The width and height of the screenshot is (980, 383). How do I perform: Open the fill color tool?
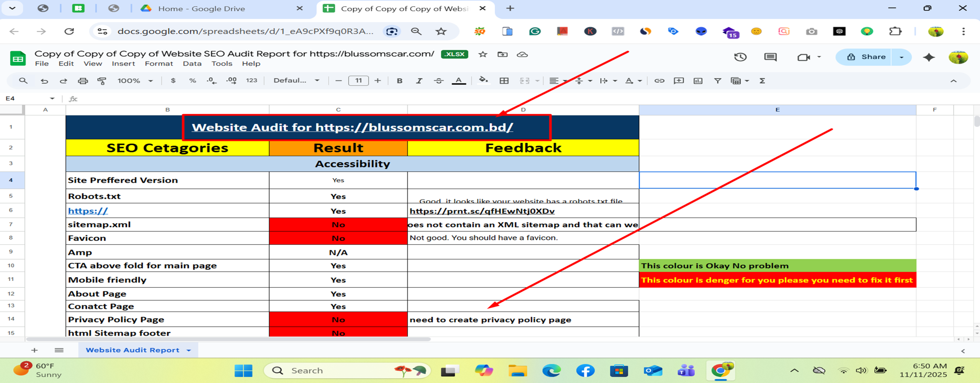(483, 80)
